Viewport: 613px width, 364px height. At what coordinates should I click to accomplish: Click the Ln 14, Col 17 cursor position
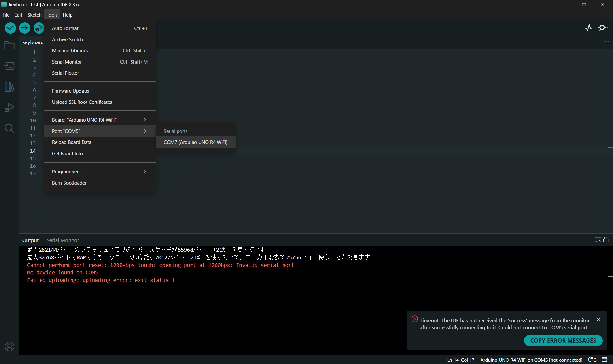pos(461,360)
